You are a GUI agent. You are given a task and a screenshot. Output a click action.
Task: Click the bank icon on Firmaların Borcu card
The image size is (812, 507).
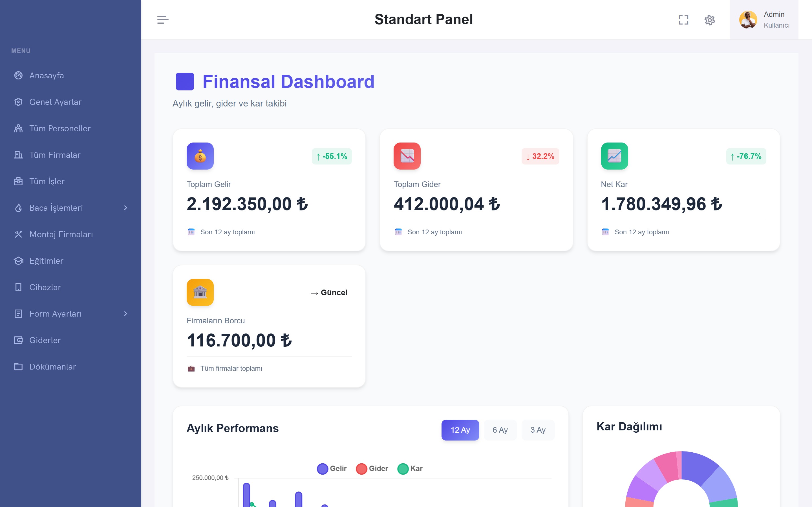[x=200, y=292]
